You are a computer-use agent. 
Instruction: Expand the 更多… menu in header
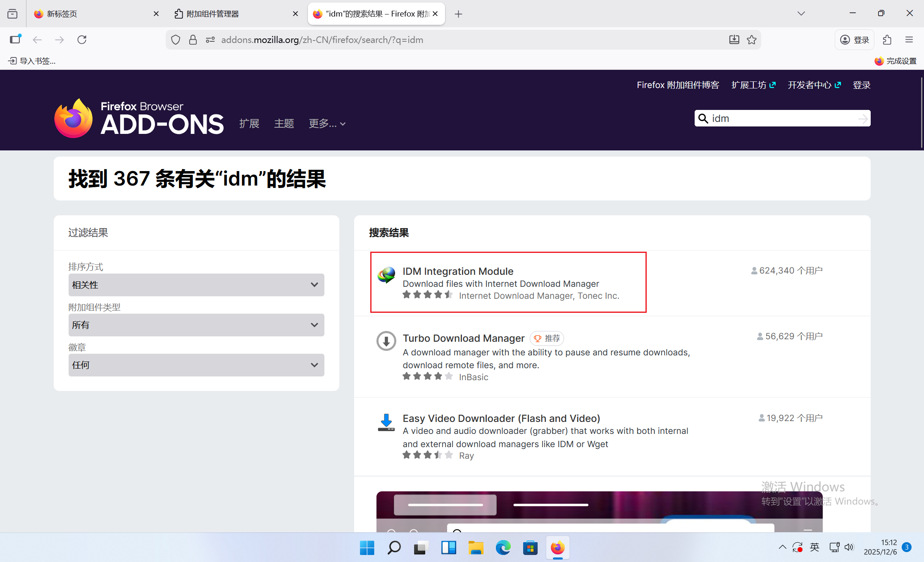(x=327, y=124)
